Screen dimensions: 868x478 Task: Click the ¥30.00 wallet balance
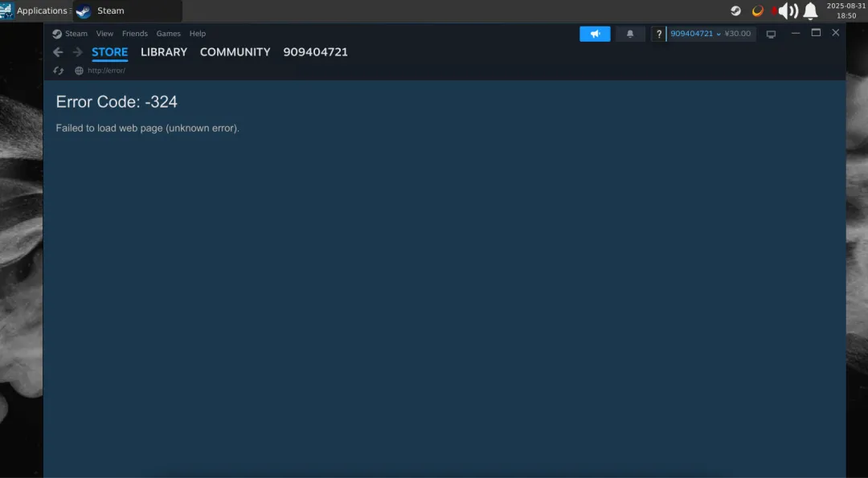[738, 34]
